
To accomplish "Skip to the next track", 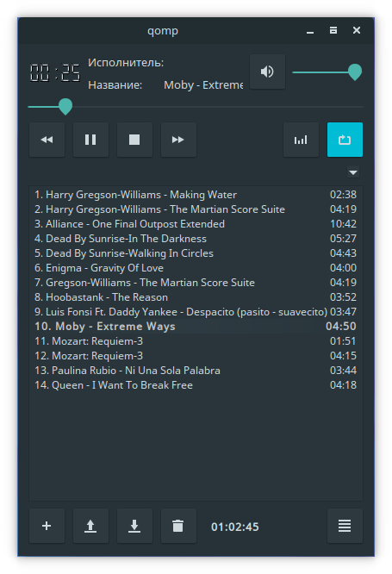I will (x=178, y=140).
